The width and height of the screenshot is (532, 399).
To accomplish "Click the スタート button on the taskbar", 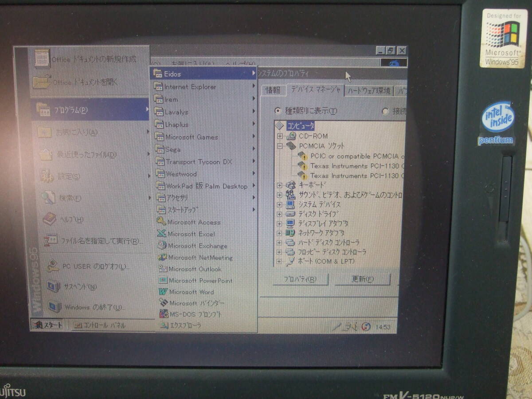I will (47, 325).
